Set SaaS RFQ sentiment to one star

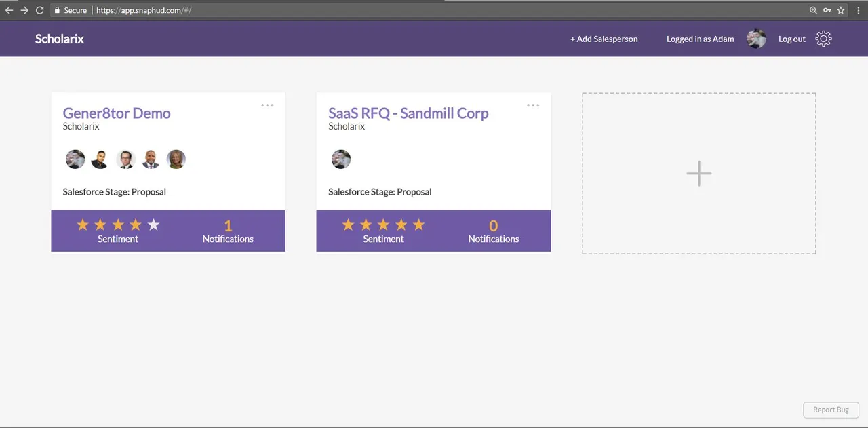click(349, 225)
